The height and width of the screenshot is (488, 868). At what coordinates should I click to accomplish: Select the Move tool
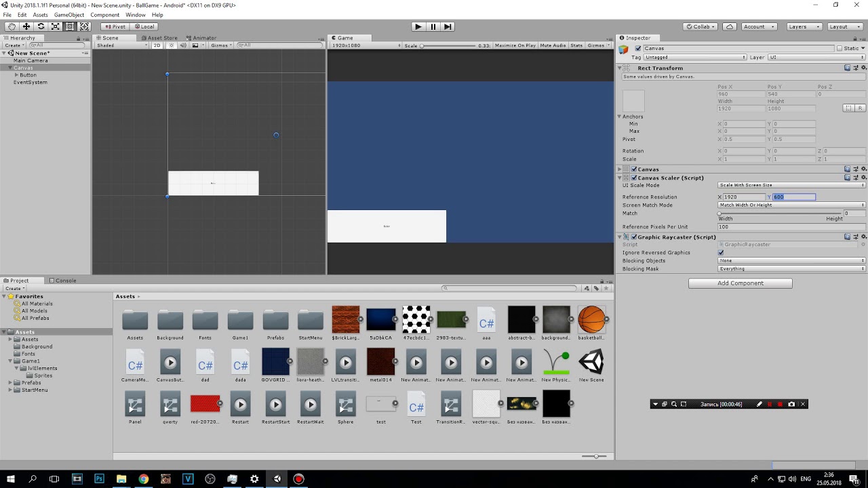(x=26, y=26)
